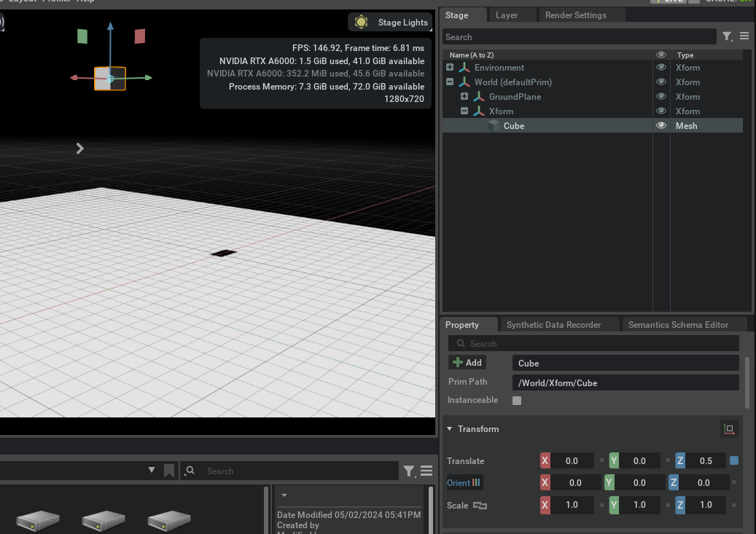756x534 pixels.
Task: Click the content browser filter icon
Action: pos(409,471)
